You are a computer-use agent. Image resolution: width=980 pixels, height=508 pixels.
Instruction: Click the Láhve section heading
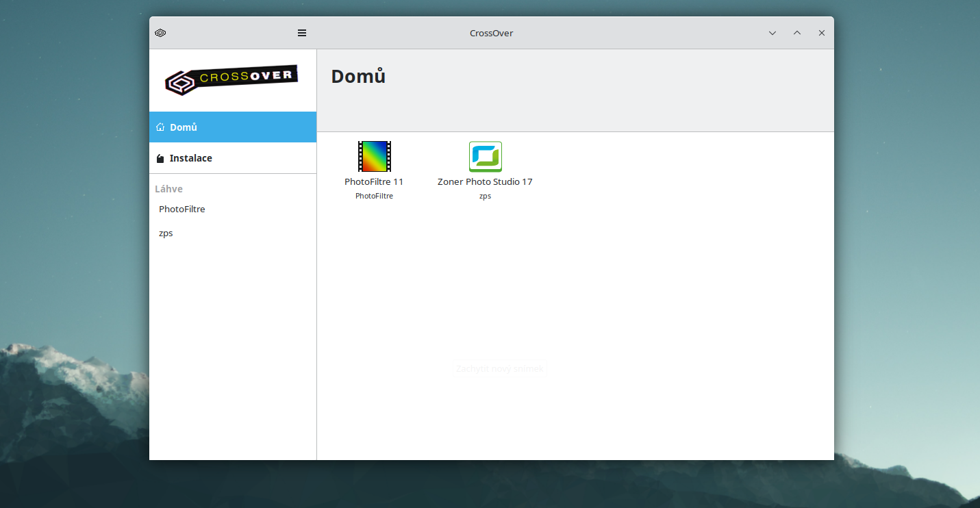(168, 189)
